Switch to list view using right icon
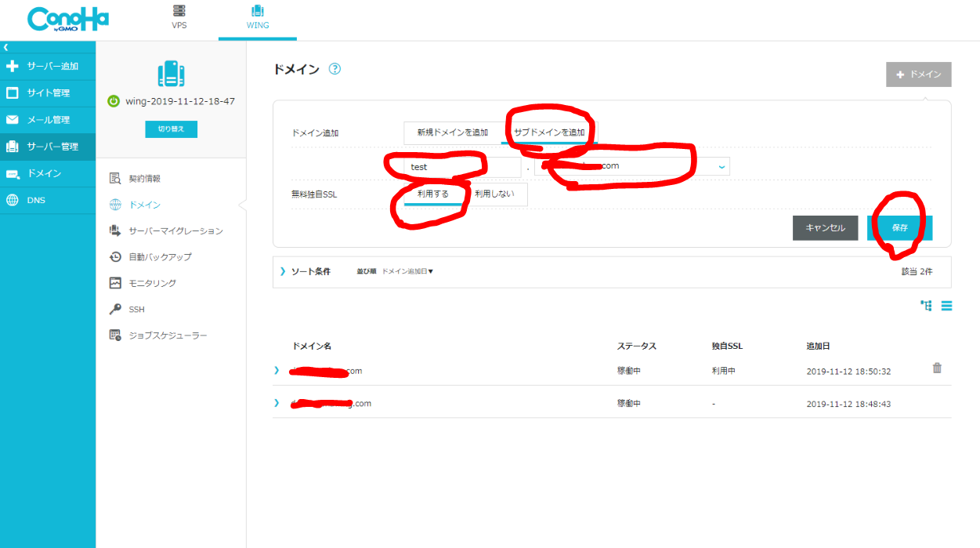The image size is (980, 548). tap(946, 306)
